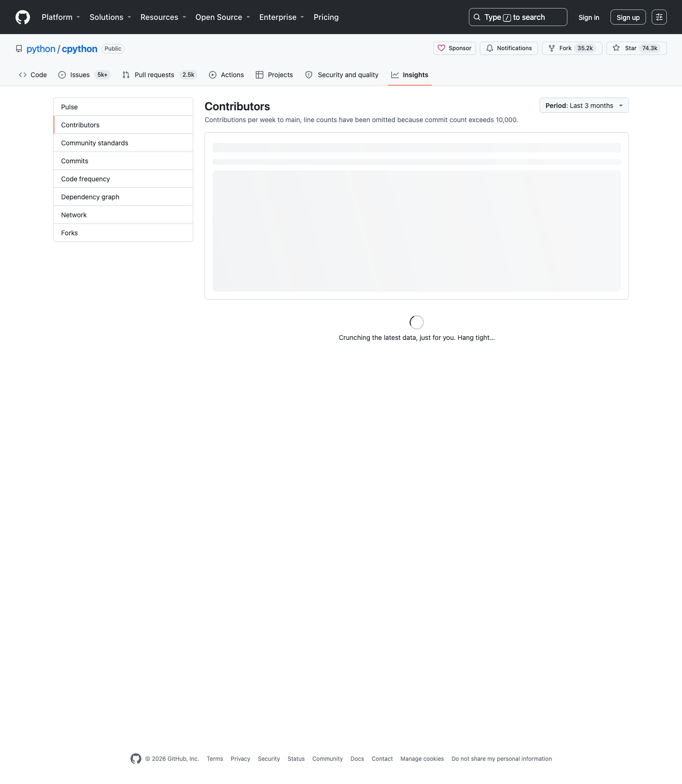Click the Security footer link

[x=269, y=759]
